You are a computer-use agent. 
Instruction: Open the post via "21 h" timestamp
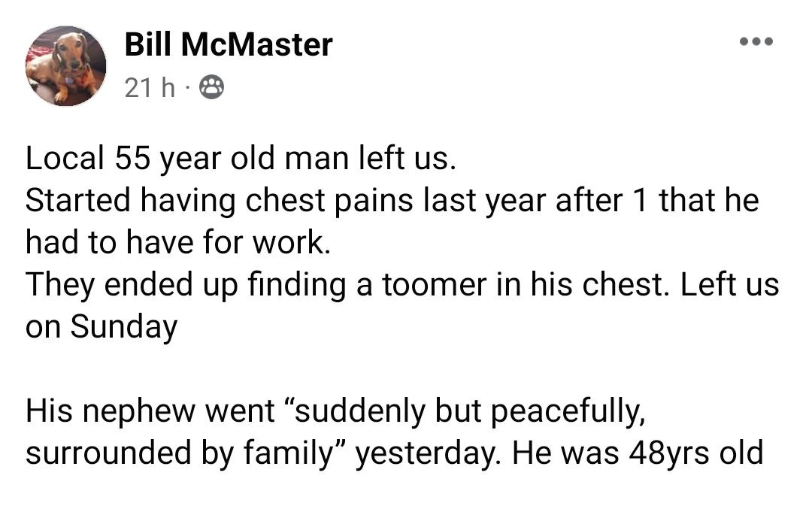point(149,89)
